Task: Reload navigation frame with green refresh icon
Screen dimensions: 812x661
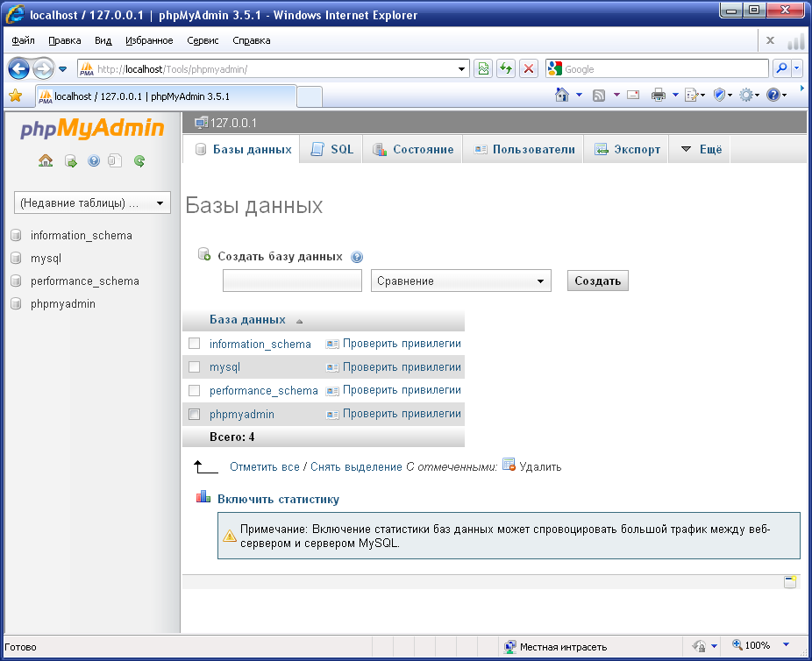Action: tap(139, 161)
